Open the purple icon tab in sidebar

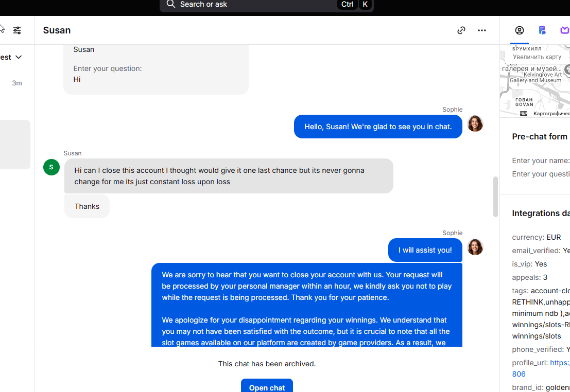pos(564,30)
